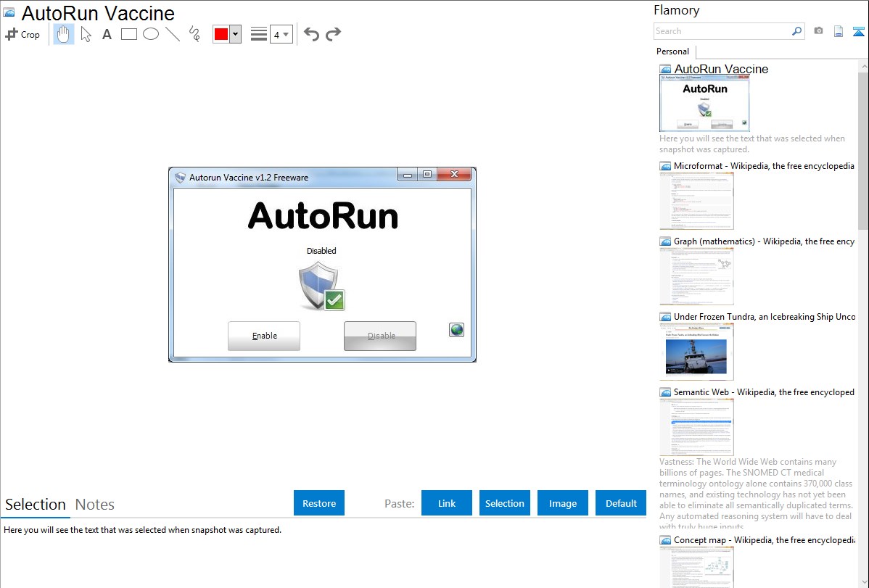Click Enable in the Autorun Vaccine window

[264, 336]
